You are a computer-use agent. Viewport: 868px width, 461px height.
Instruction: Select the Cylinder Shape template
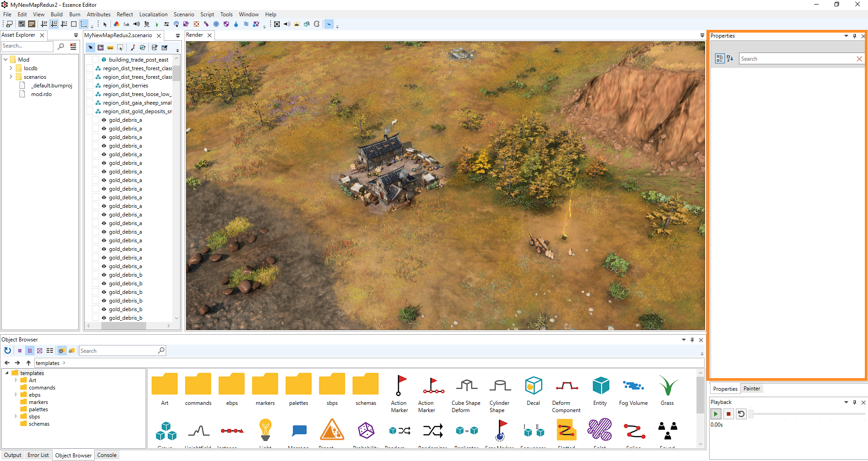click(500, 394)
